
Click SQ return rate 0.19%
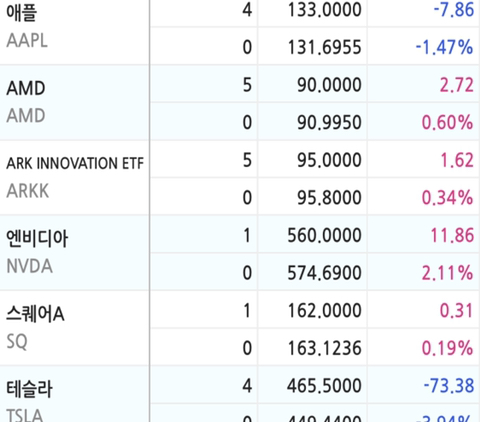(x=447, y=348)
